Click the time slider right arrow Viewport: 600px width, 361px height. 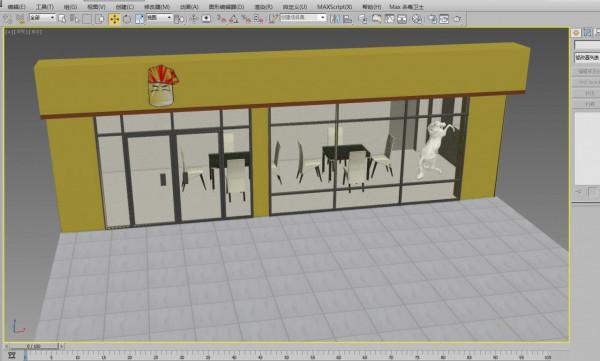(x=61, y=347)
